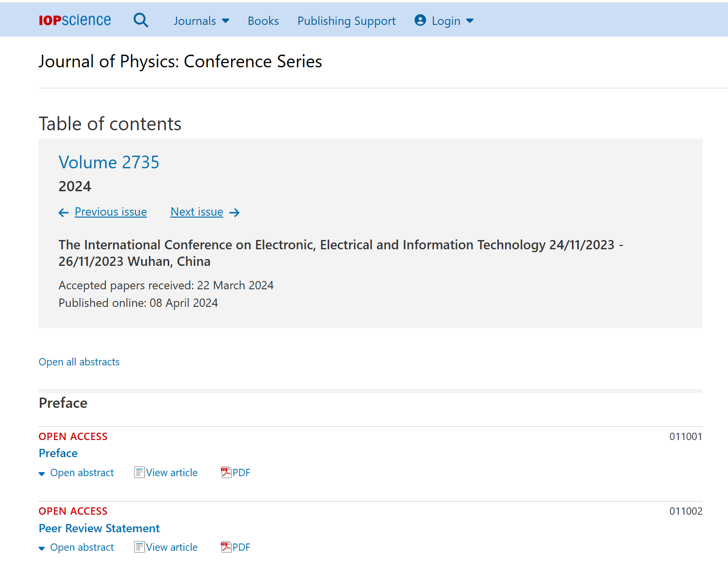Click Accepted papers received: 22 March 2024
Viewport: 728px width, 562px height.
pyautogui.click(x=166, y=285)
